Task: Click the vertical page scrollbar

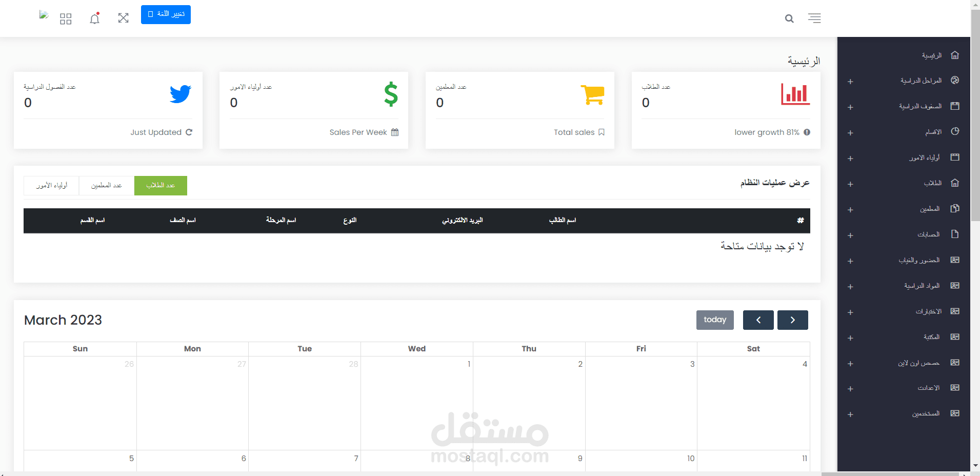Action: (x=975, y=115)
